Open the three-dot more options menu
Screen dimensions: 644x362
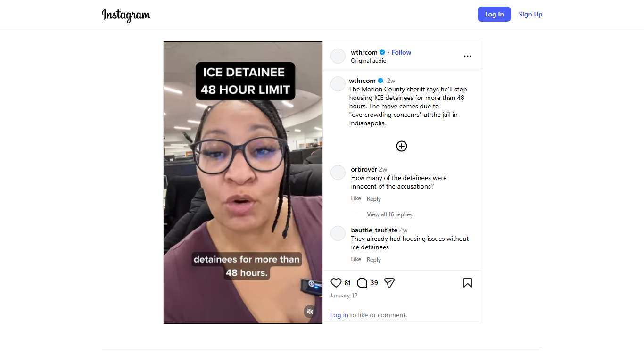(x=468, y=56)
